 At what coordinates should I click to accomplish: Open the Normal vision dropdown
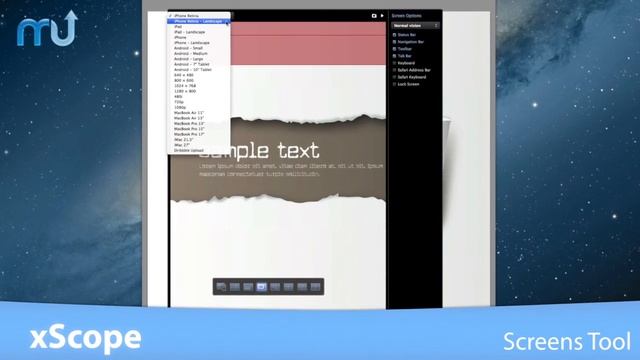(x=415, y=26)
